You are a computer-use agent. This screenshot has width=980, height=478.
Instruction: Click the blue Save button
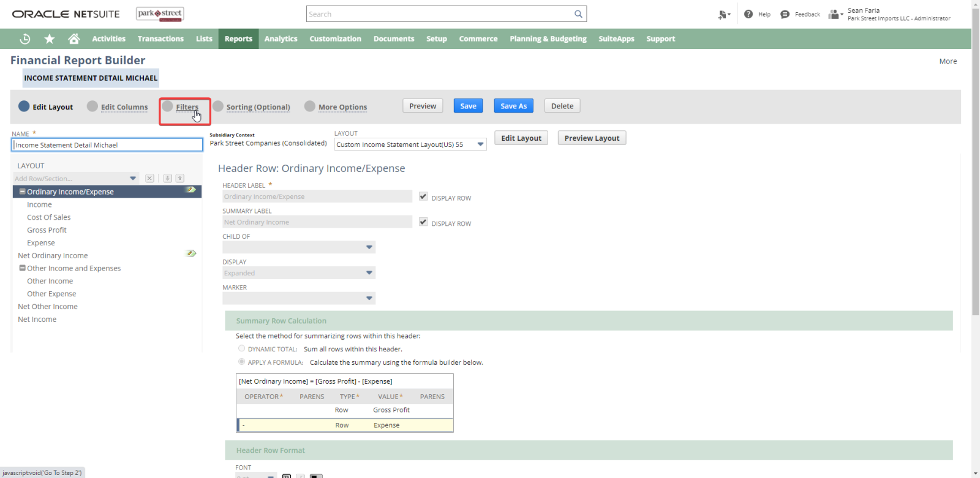pos(469,106)
